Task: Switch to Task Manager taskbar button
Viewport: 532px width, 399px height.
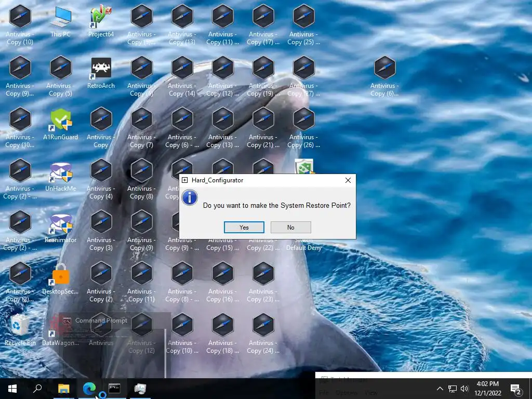Action: (x=140, y=389)
